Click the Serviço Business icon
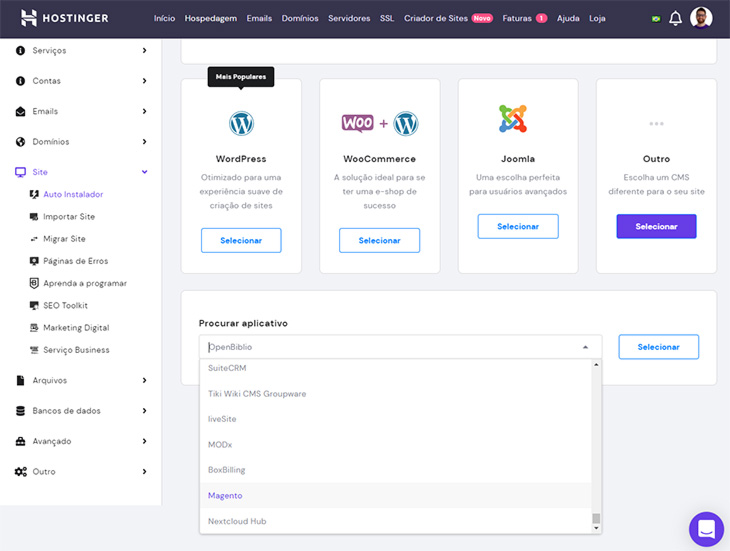This screenshot has height=551, width=730. point(34,350)
